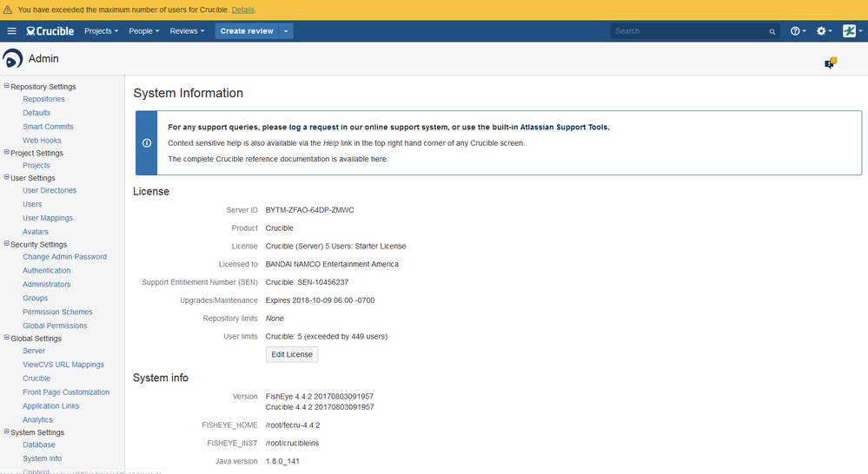
Task: Click the Crucible logo in header
Action: click(50, 31)
